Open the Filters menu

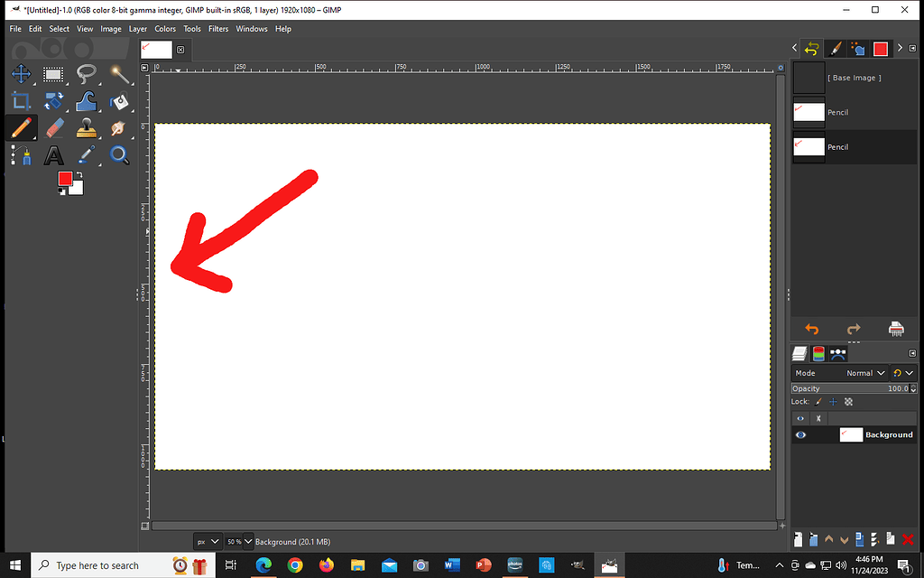[218, 28]
